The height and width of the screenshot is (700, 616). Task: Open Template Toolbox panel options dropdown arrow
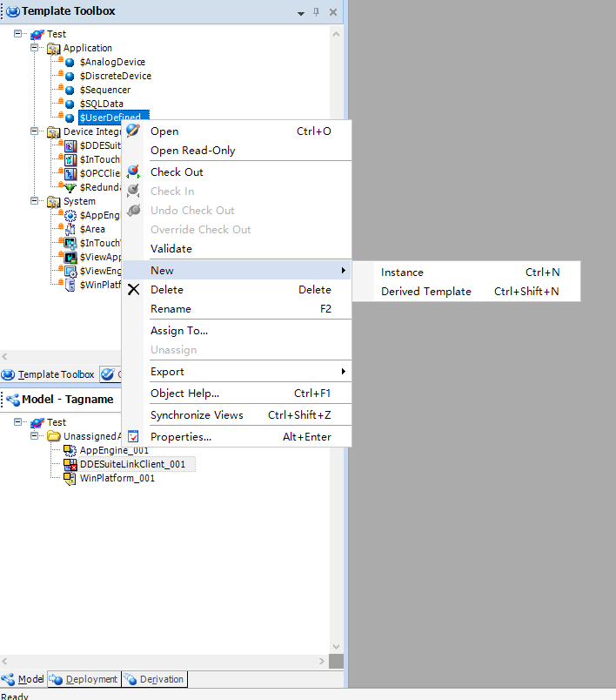pos(300,13)
